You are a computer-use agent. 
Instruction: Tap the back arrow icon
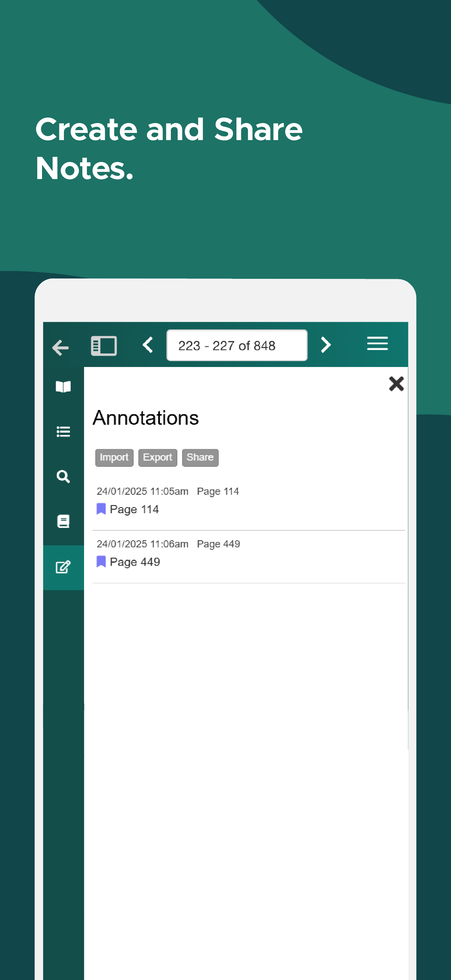coord(60,347)
